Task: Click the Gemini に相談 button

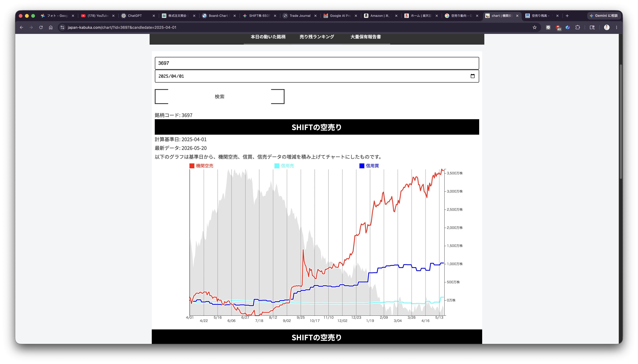Action: tap(604, 15)
